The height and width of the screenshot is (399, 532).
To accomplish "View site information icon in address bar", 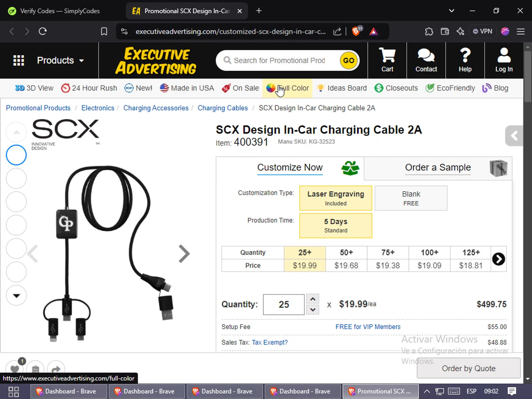I will point(124,32).
